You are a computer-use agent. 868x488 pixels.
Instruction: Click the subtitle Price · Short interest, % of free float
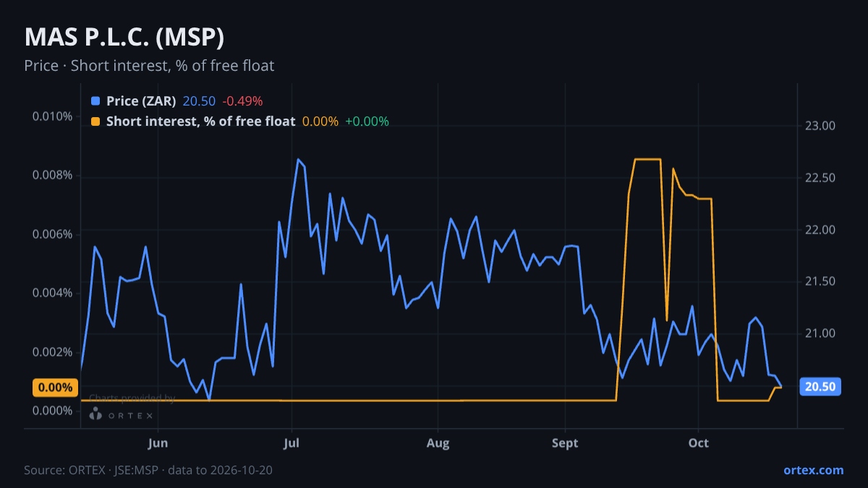pos(149,66)
